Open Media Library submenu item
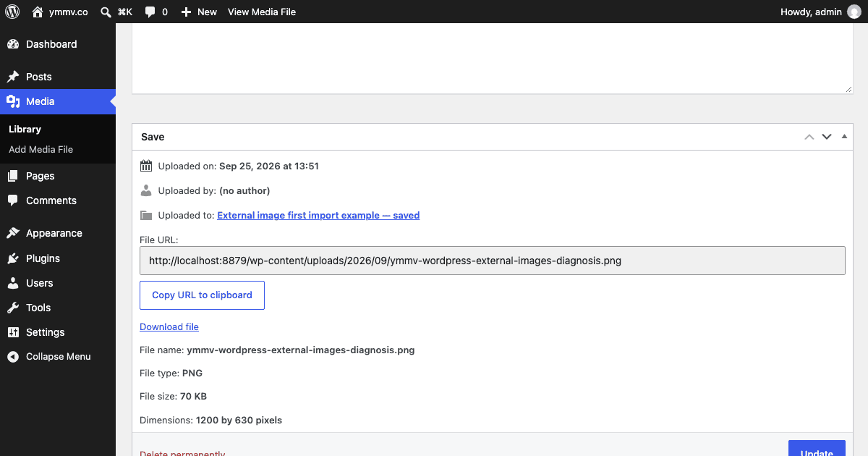This screenshot has width=868, height=456. point(25,129)
